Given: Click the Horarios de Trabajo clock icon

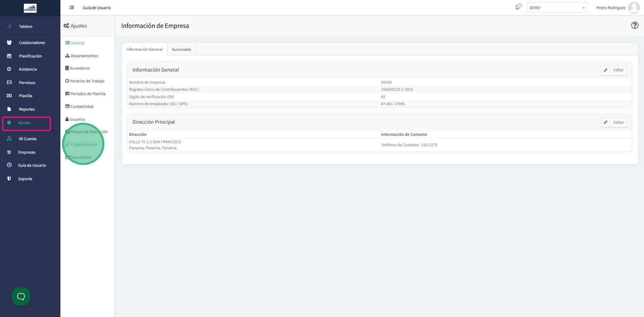Looking at the screenshot, I should (x=67, y=81).
